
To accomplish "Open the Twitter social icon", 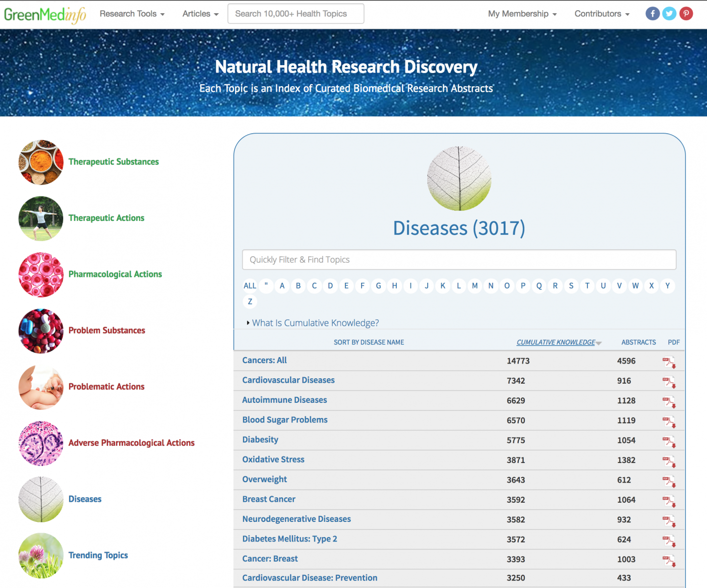I will coord(669,14).
